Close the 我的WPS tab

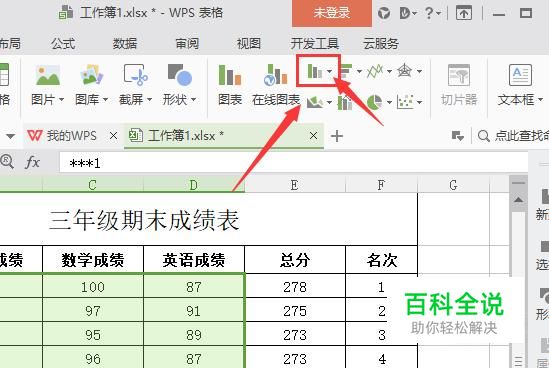[113, 136]
